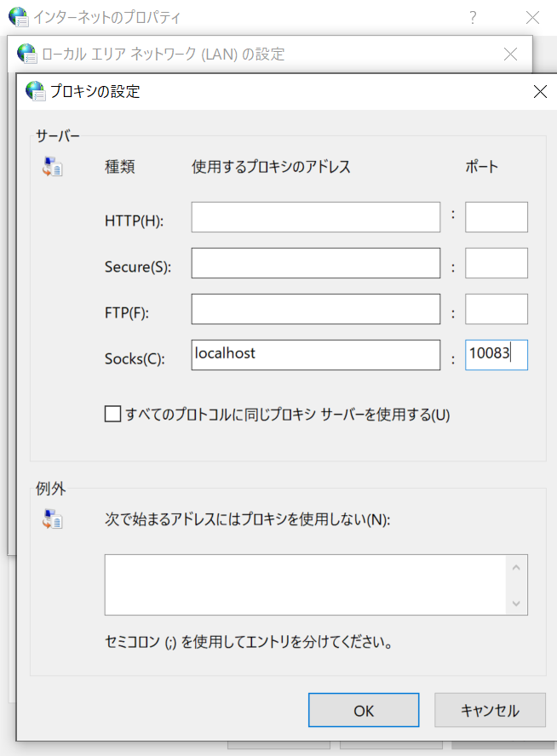Click the globe icon in LAN settings title
Viewport: 557px width, 756px height.
tap(27, 54)
